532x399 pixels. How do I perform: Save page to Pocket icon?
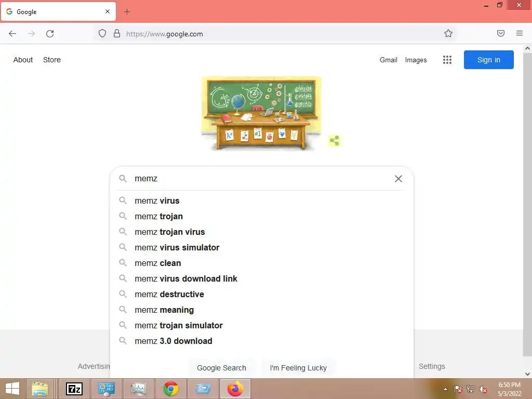[x=500, y=33]
